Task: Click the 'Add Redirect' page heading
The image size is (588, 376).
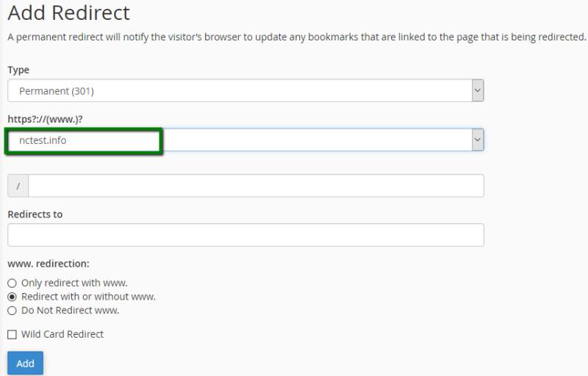Action: (68, 13)
